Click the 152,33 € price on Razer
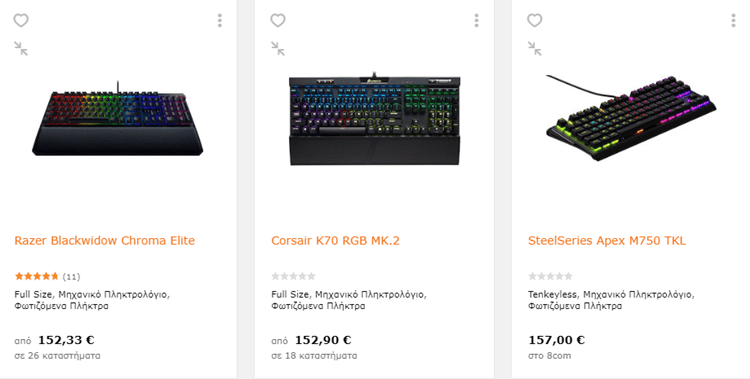Image resolution: width=750 pixels, height=379 pixels. coord(66,340)
